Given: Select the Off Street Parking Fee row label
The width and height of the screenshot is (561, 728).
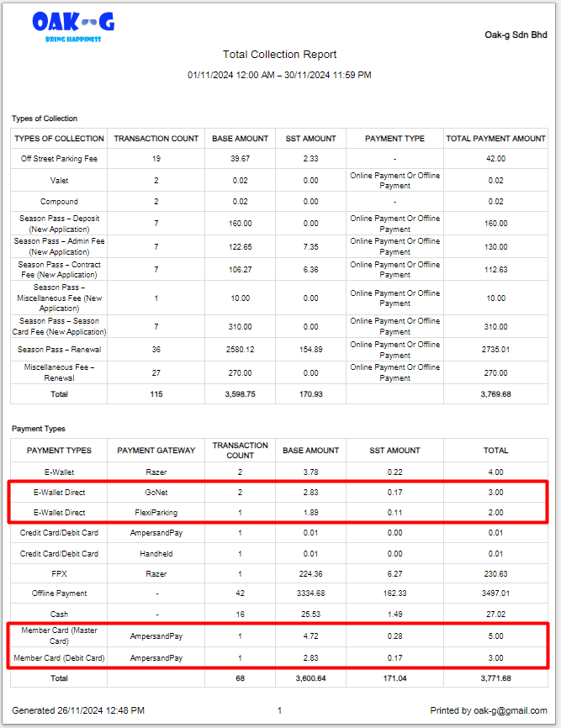Looking at the screenshot, I should pyautogui.click(x=59, y=159).
